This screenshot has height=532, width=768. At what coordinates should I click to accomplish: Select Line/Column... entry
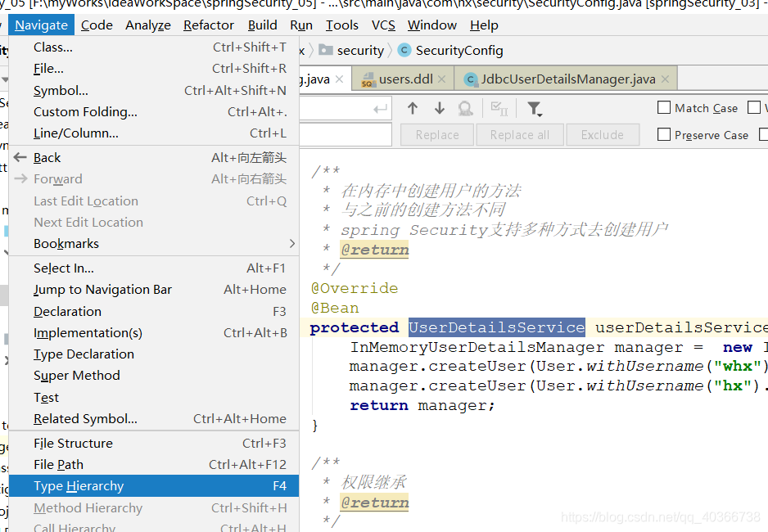154,133
